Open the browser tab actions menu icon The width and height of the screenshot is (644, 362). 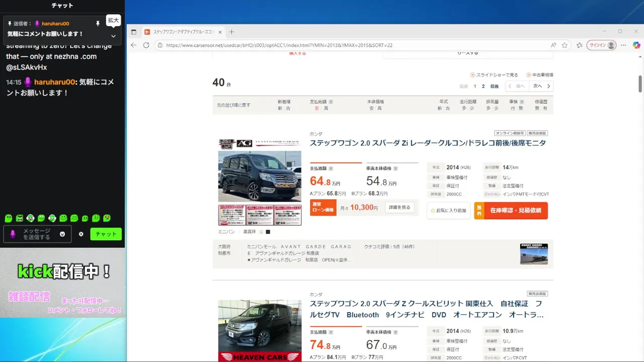tap(133, 32)
